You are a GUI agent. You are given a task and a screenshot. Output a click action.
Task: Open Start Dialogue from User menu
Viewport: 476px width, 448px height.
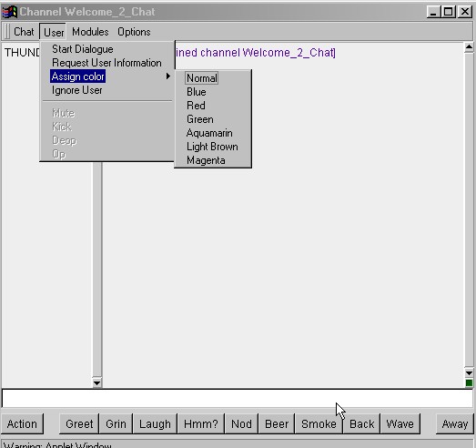point(83,49)
